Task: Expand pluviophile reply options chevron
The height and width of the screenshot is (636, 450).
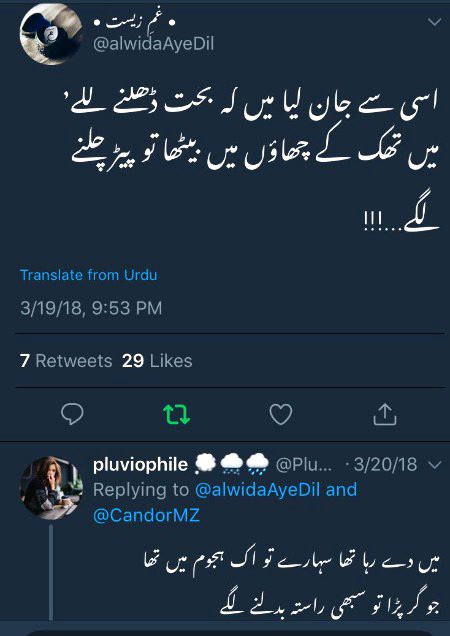Action: click(x=435, y=465)
